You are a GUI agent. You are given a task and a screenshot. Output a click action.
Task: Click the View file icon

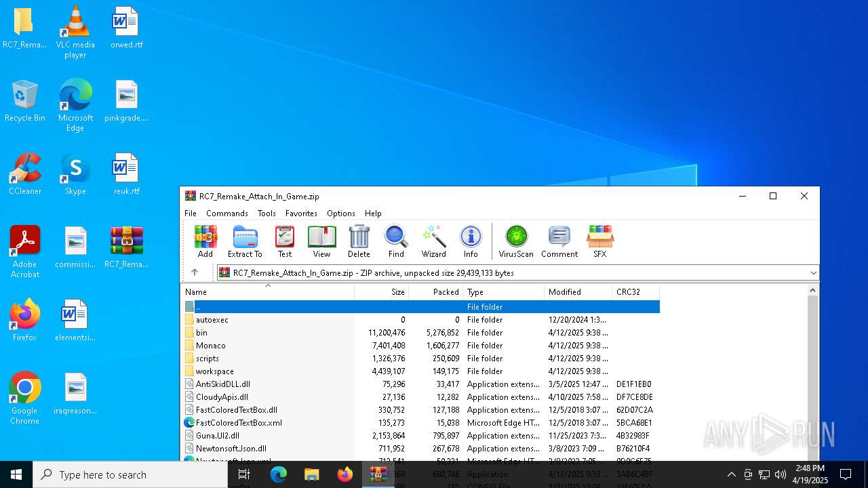(x=321, y=242)
